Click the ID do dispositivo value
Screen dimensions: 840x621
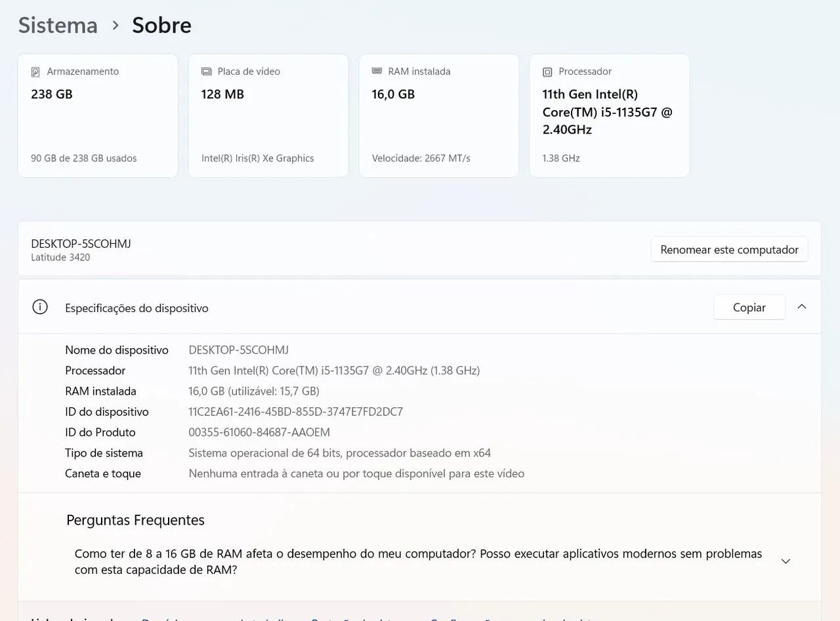(x=295, y=412)
